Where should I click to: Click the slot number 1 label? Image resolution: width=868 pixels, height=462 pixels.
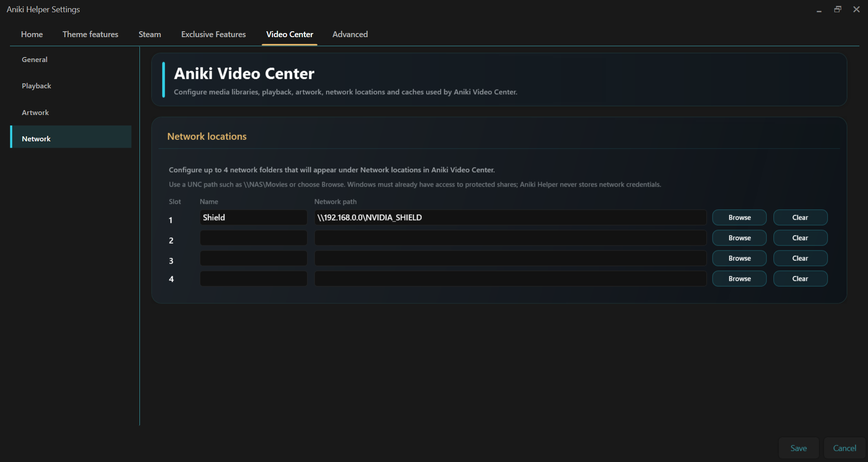coord(171,220)
